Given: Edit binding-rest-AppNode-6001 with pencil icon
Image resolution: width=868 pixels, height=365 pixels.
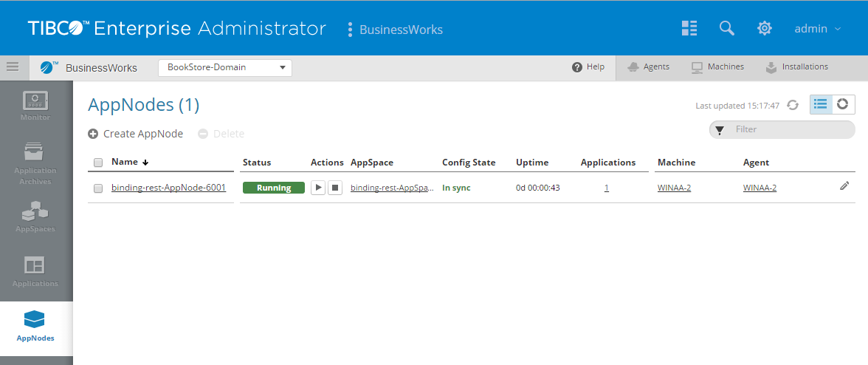Looking at the screenshot, I should coord(844,187).
